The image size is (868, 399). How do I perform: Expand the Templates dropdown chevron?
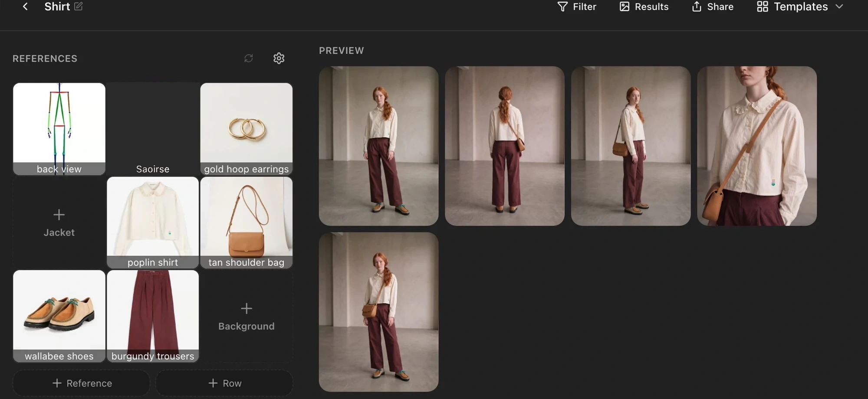839,7
